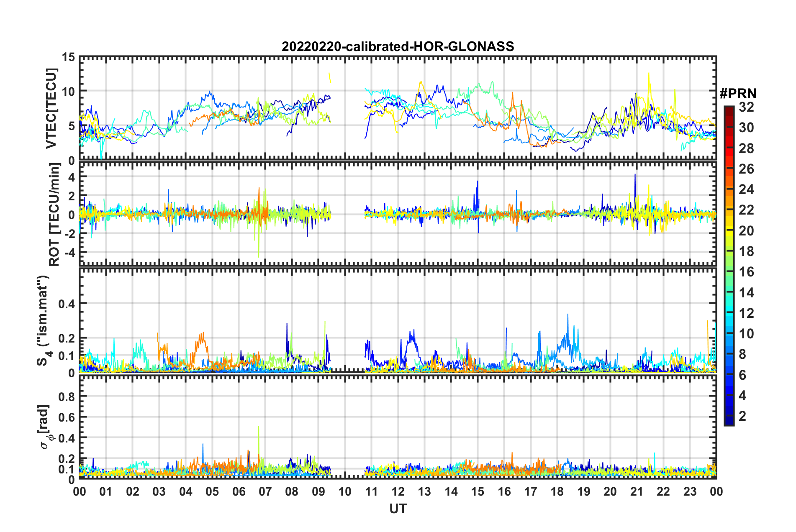Click the PRN colorbar strip
Viewport: 796px width, 532px height.
(729, 266)
